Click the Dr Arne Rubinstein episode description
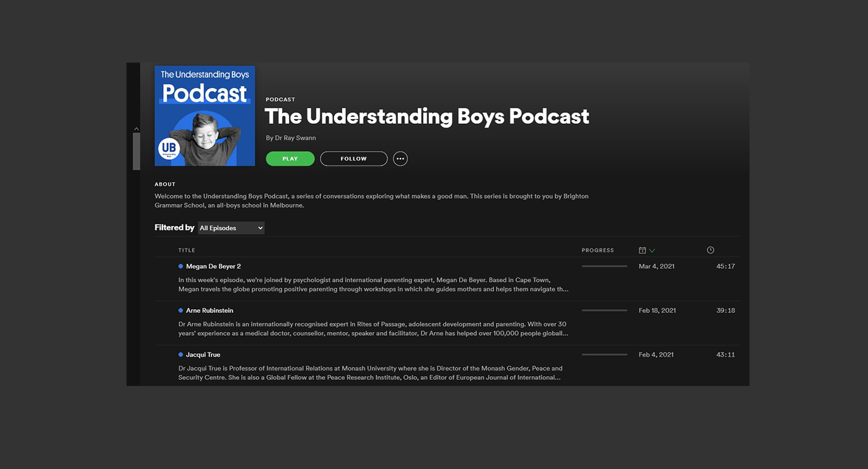The width and height of the screenshot is (868, 469). point(373,328)
